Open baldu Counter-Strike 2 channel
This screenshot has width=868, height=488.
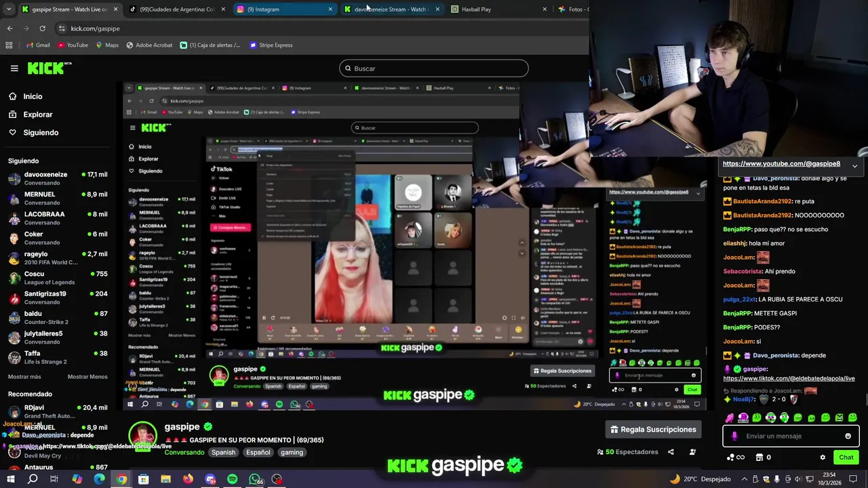(57, 318)
